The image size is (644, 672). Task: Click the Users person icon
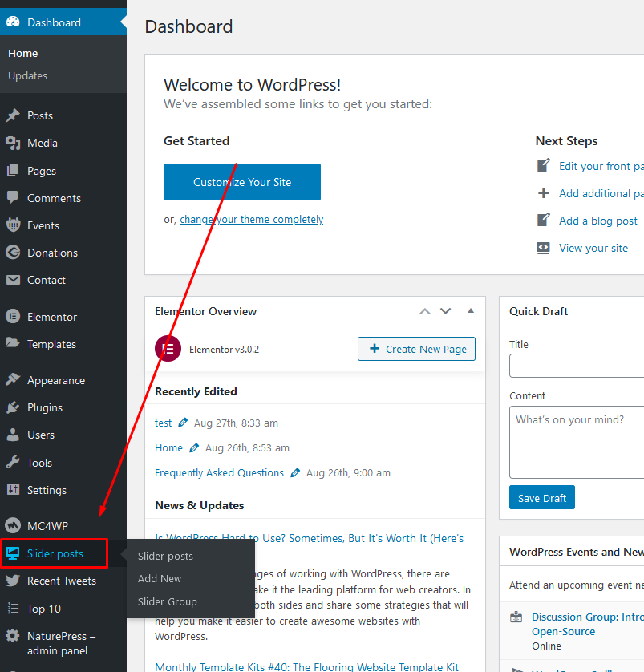tap(13, 435)
